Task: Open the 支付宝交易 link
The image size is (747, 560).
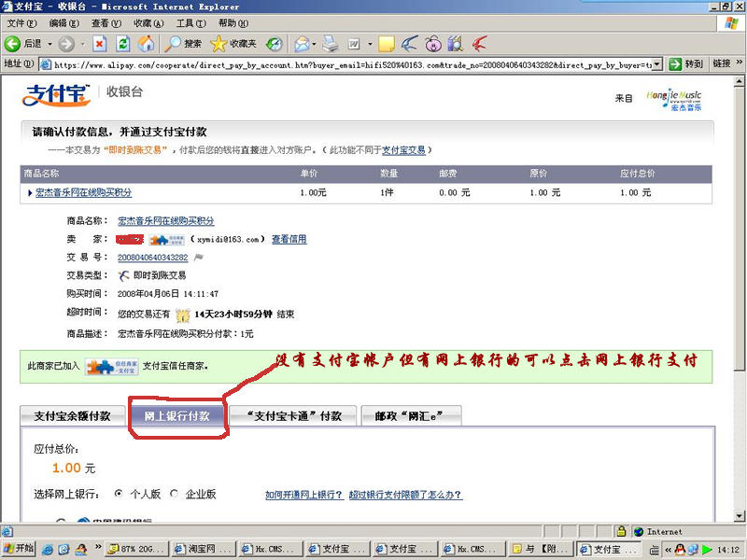Action: 403,150
